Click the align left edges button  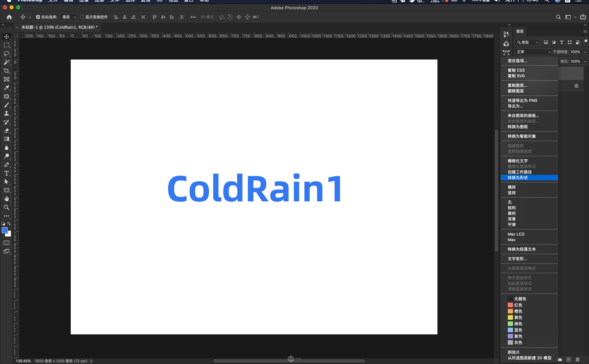coord(116,17)
